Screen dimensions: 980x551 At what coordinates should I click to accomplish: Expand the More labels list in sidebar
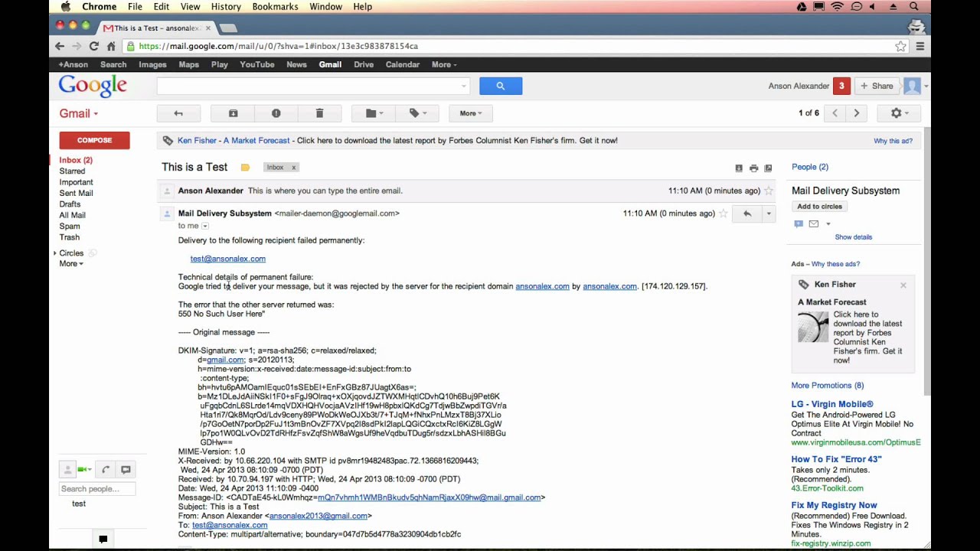71,264
